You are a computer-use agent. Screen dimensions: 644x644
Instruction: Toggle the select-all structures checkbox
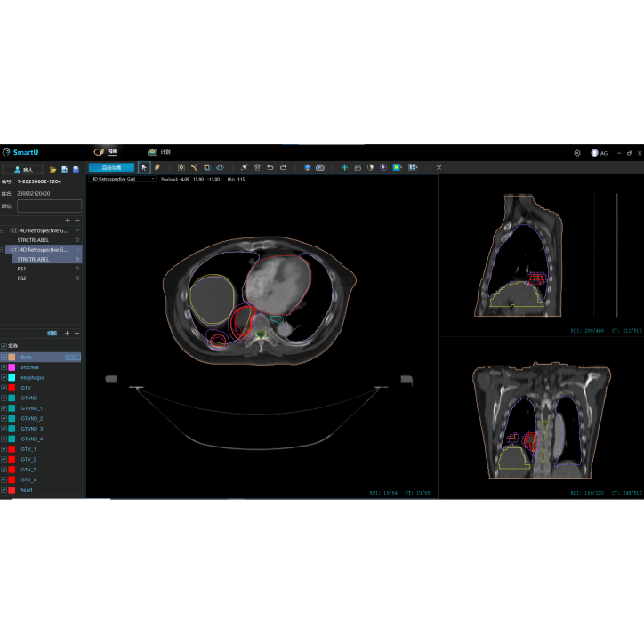[x=4, y=346]
